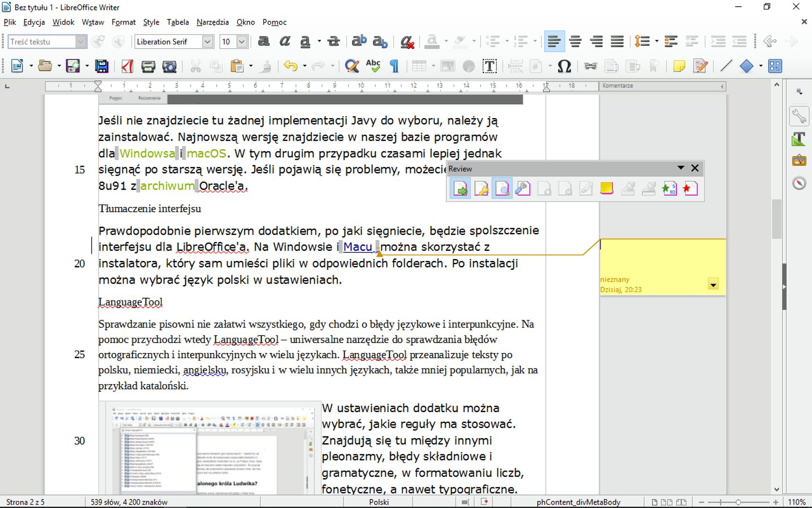Insert special character Omega
The width and height of the screenshot is (812, 508).
[564, 66]
